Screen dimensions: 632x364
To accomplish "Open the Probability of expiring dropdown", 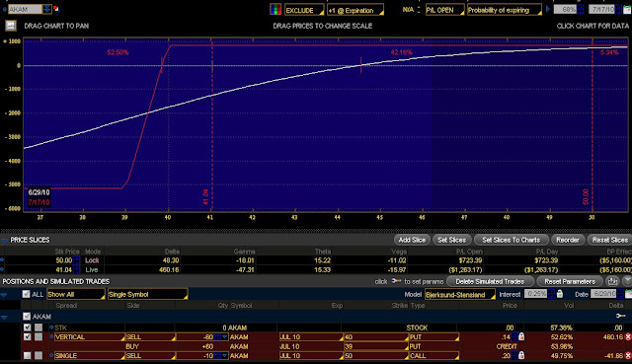I will point(504,10).
